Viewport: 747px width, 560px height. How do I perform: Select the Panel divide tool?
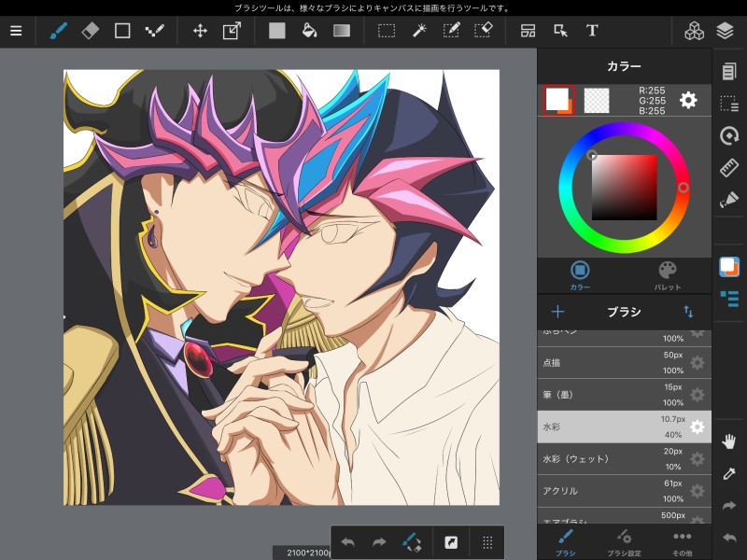pyautogui.click(x=528, y=31)
